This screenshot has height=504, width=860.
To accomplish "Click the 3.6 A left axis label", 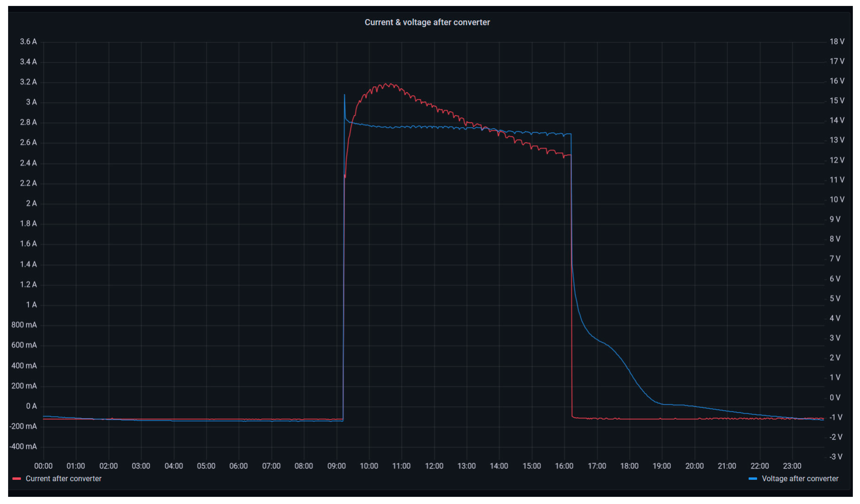I will (28, 42).
